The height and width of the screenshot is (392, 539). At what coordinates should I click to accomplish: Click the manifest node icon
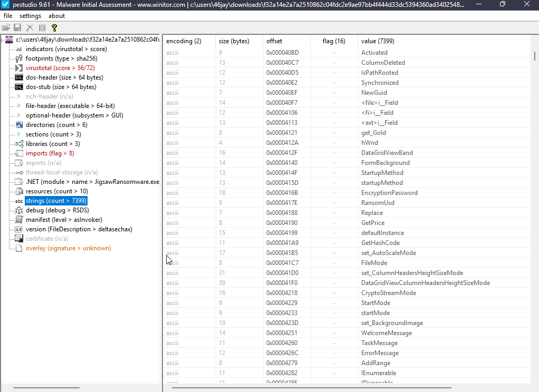coord(19,220)
